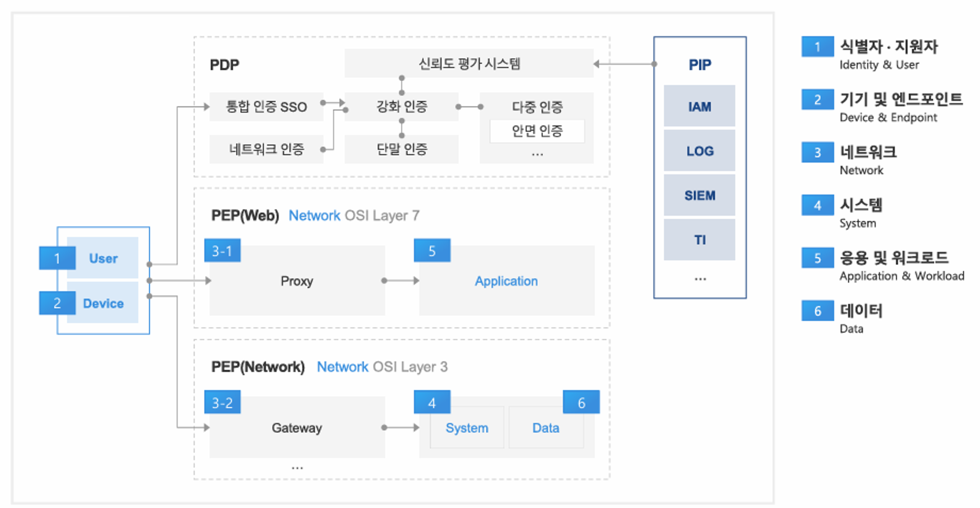Click the PIP panel title
This screenshot has height=508, width=980.
(700, 65)
